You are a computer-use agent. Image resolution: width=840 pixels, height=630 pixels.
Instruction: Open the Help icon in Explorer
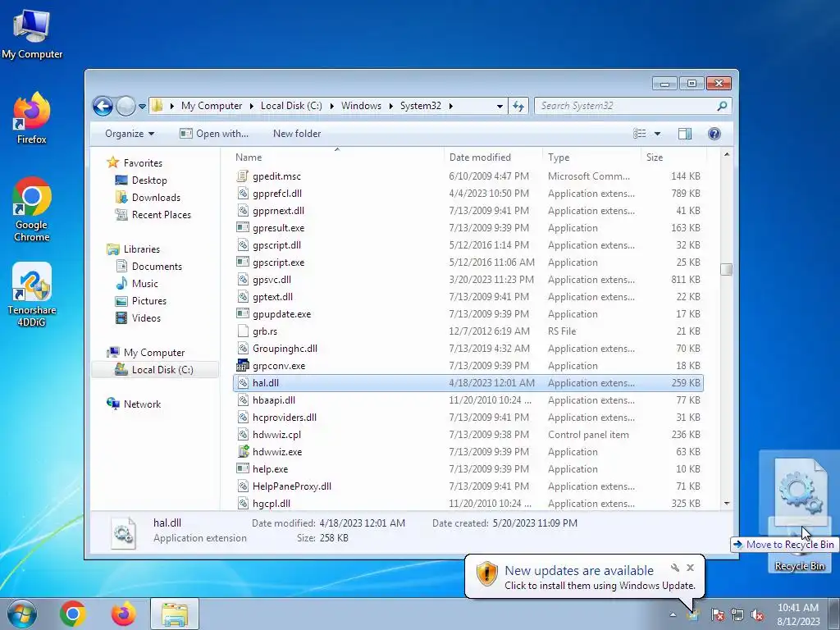(x=714, y=134)
